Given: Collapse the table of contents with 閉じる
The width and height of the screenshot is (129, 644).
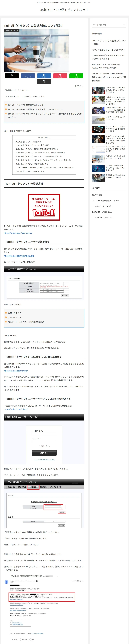Looking at the screenshot, I should point(47,137).
